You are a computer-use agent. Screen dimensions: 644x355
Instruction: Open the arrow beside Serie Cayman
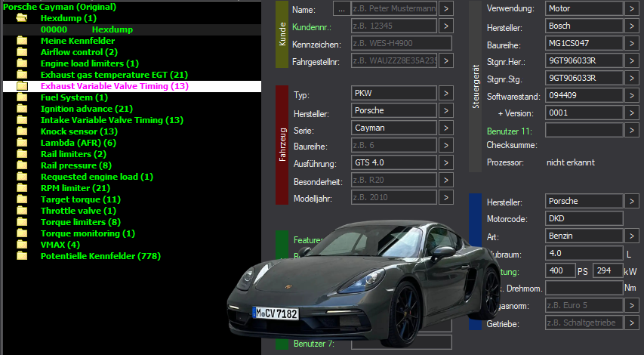(x=446, y=128)
